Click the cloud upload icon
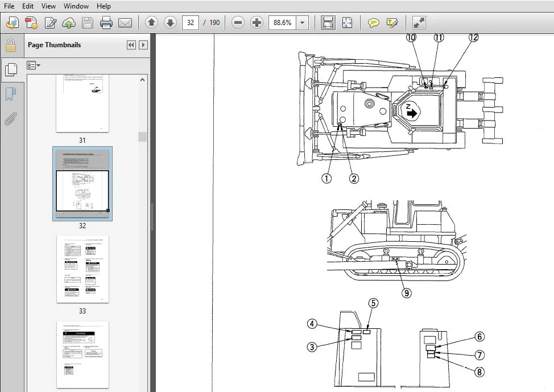Screen dimensions: 554x392 coord(69,23)
